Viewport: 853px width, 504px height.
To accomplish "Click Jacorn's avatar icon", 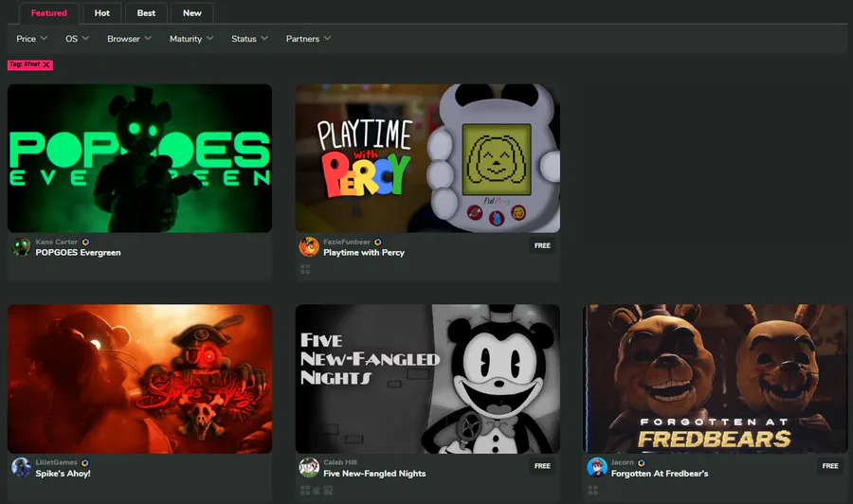I will [597, 468].
